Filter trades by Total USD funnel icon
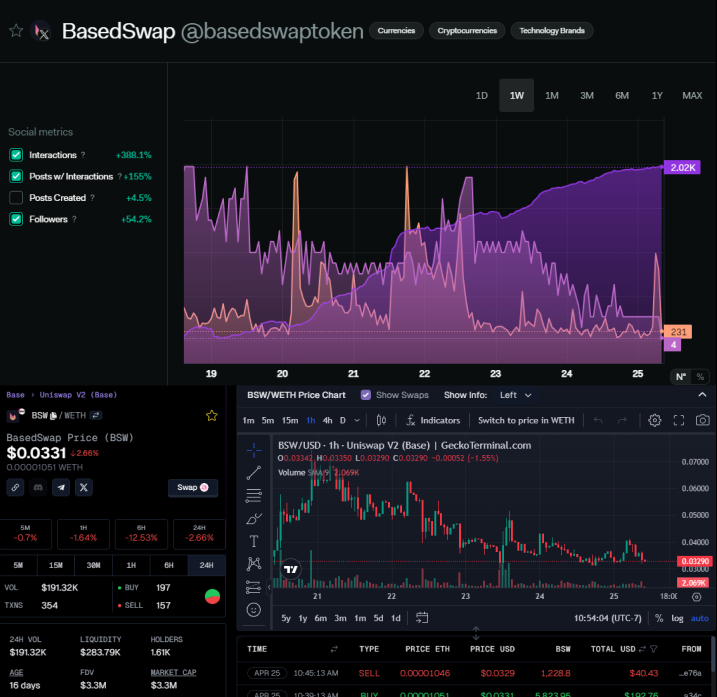The width and height of the screenshot is (717, 697). click(x=654, y=649)
